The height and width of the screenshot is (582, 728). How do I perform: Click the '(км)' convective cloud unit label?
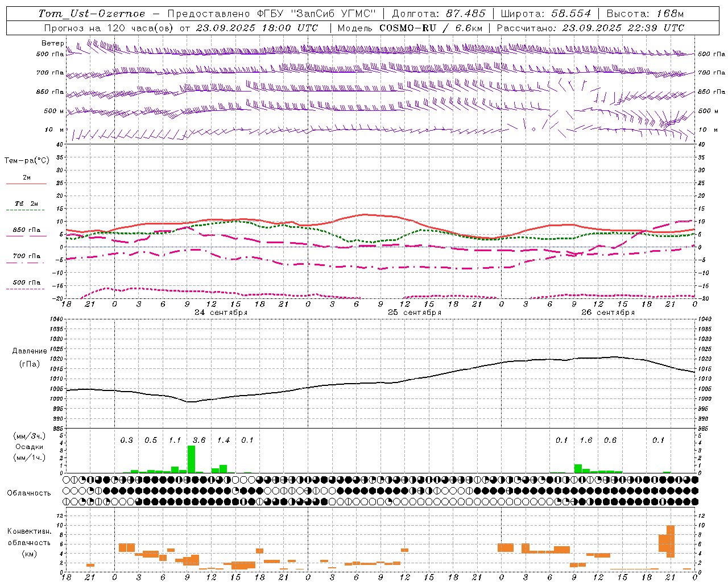(x=30, y=554)
